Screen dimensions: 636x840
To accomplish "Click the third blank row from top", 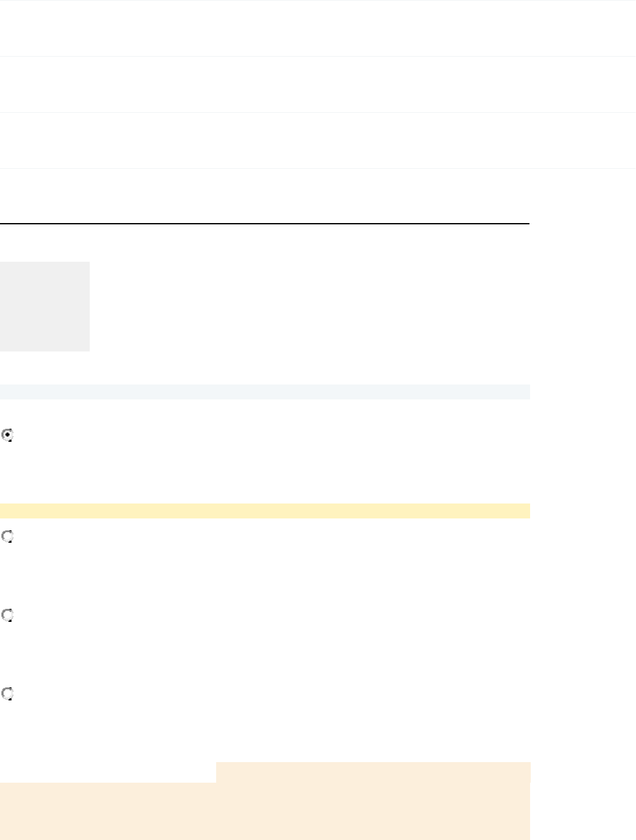I will (x=318, y=141).
